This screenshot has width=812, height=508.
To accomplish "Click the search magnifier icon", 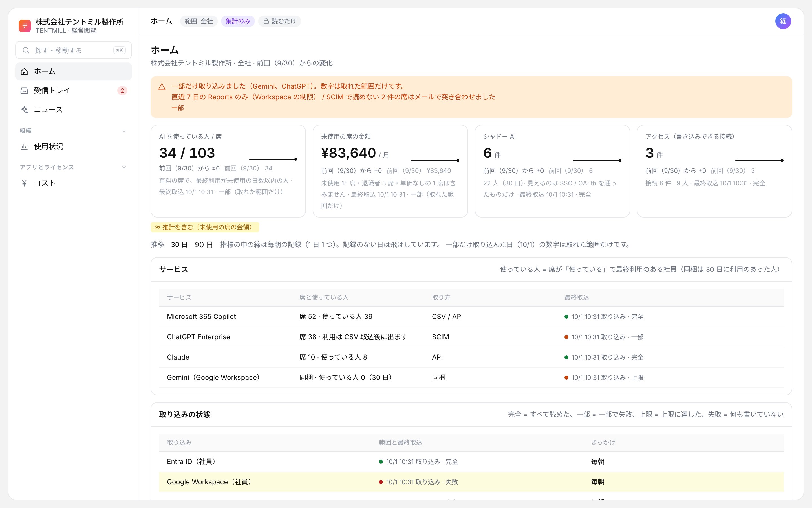I will [x=26, y=51].
